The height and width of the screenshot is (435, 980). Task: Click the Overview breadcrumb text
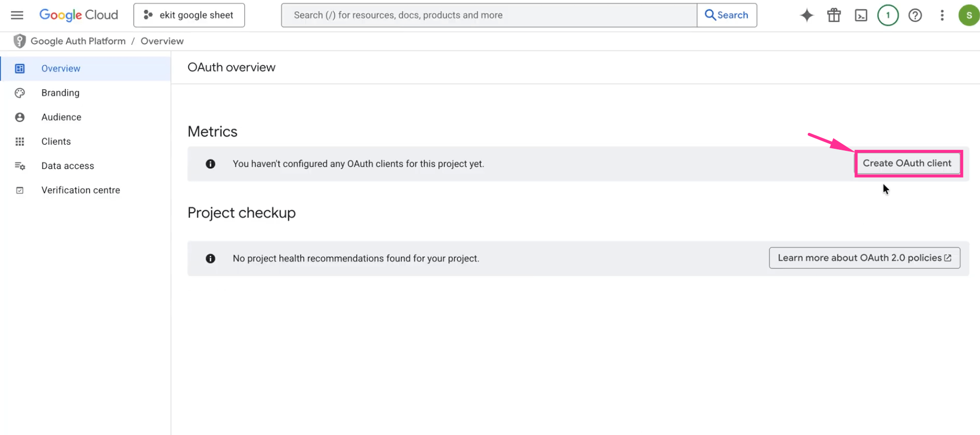click(162, 41)
